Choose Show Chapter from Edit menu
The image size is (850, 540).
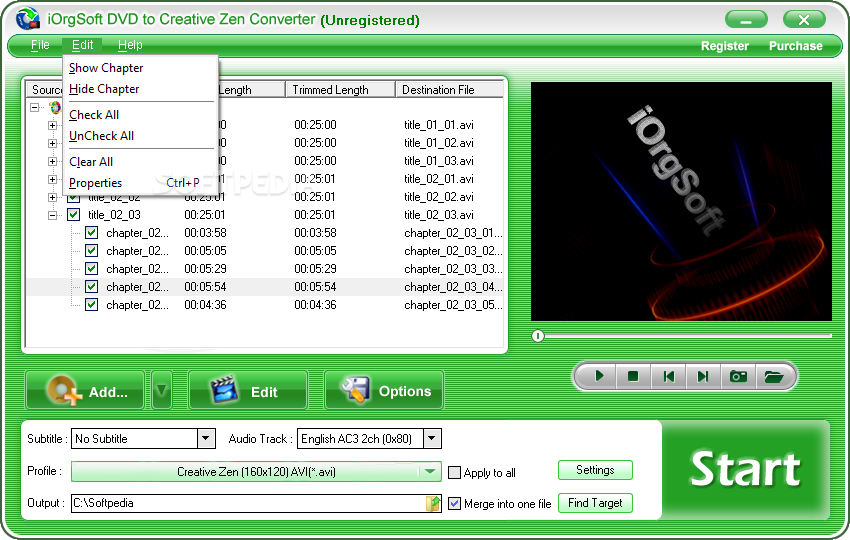coord(106,68)
